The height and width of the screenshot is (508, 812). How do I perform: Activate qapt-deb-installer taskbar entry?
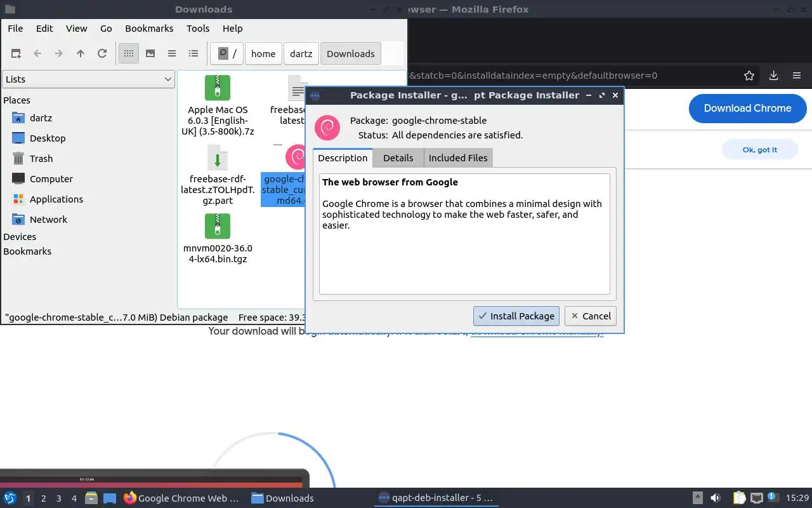436,498
